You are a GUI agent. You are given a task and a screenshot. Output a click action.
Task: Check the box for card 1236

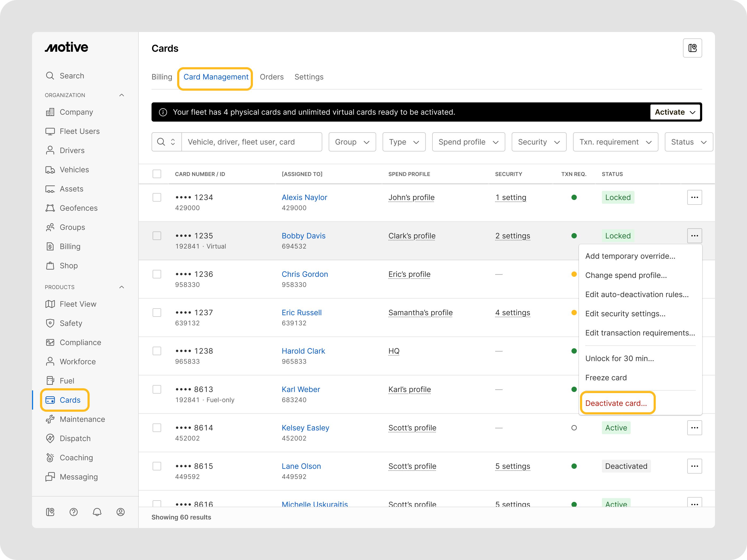tap(157, 274)
